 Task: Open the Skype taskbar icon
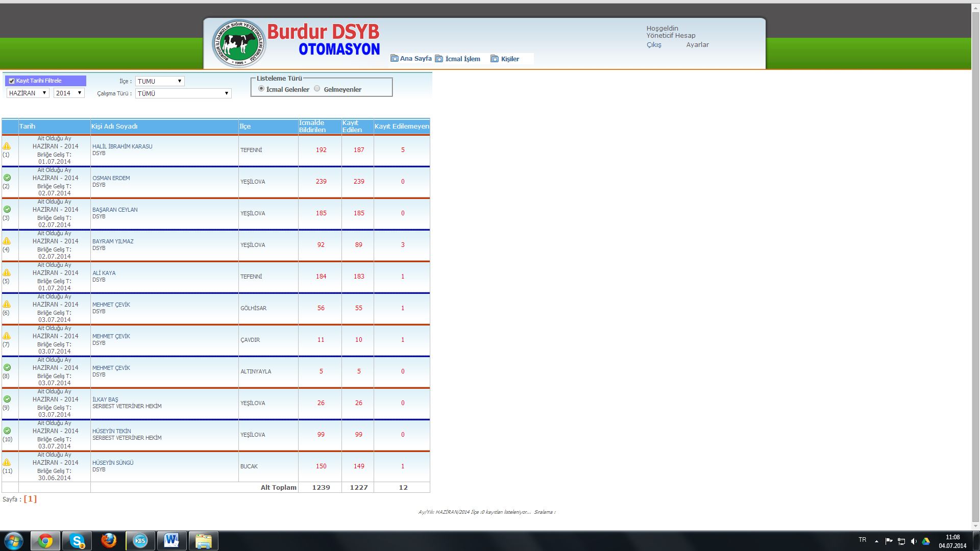[77, 541]
